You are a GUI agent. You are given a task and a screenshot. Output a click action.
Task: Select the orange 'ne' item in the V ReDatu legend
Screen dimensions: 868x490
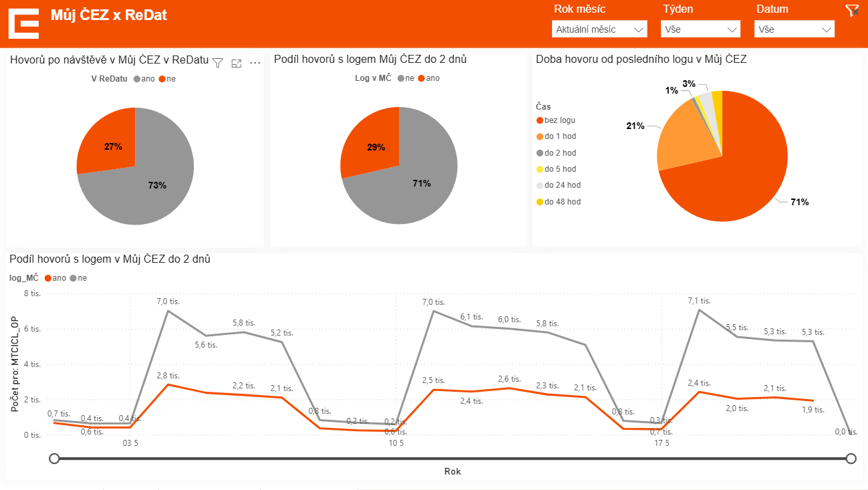pyautogui.click(x=167, y=79)
